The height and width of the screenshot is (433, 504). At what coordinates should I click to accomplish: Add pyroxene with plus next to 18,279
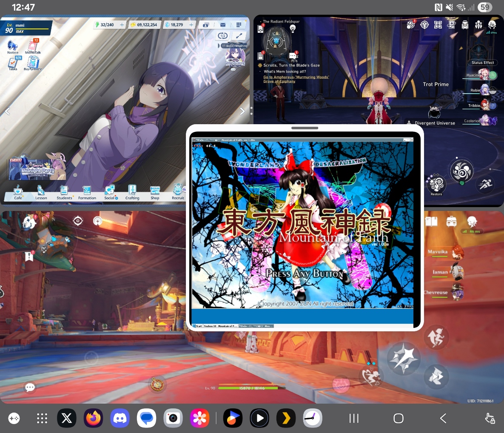tap(191, 25)
